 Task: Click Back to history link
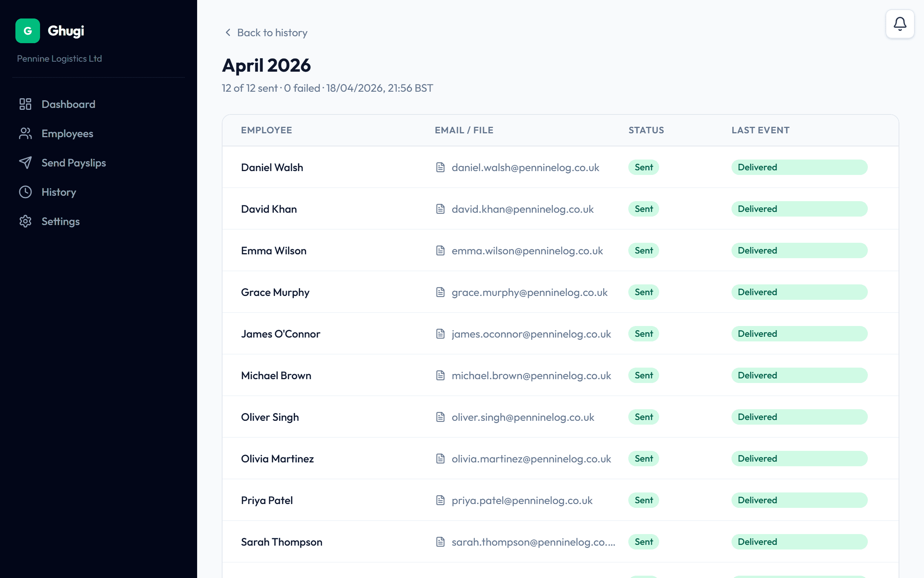[x=272, y=32]
